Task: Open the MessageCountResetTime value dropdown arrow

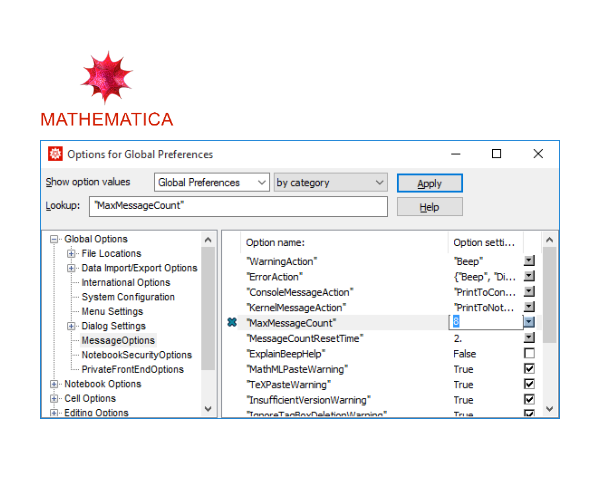Action: coord(529,338)
